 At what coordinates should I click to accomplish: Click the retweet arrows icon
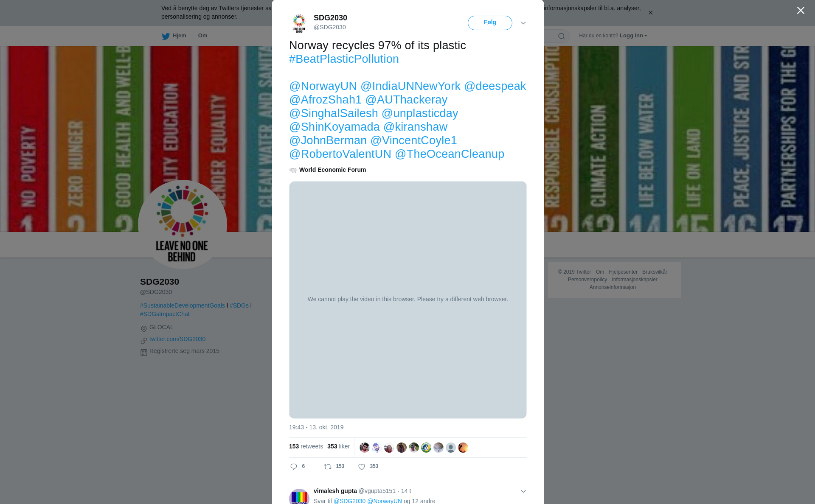point(328,467)
